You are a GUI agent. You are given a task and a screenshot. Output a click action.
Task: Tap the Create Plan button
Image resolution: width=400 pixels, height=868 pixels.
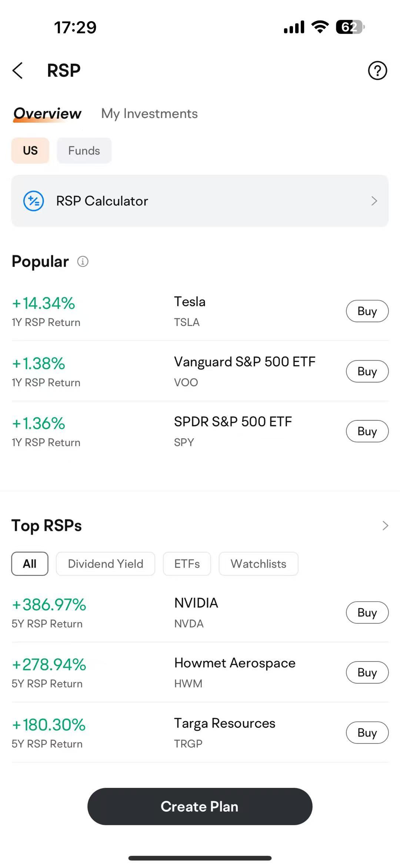coord(200,806)
